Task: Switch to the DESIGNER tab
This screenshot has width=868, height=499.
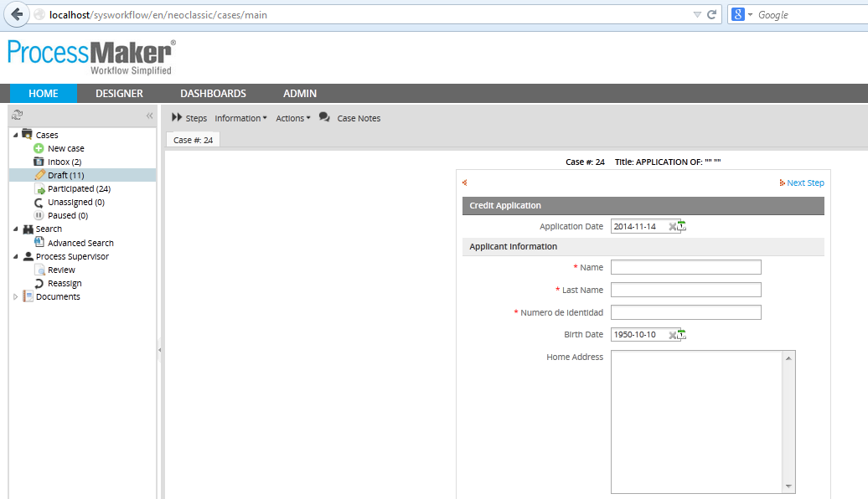Action: tap(119, 93)
